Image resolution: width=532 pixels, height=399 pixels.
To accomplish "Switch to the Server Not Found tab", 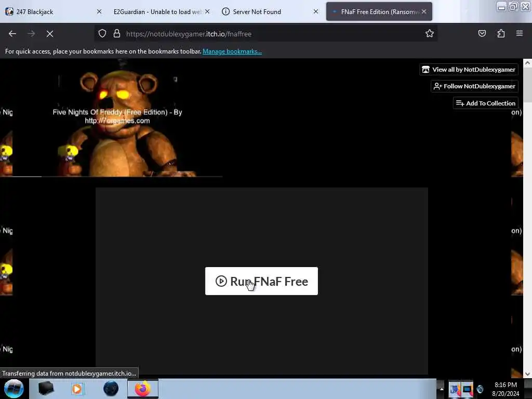I will click(270, 11).
